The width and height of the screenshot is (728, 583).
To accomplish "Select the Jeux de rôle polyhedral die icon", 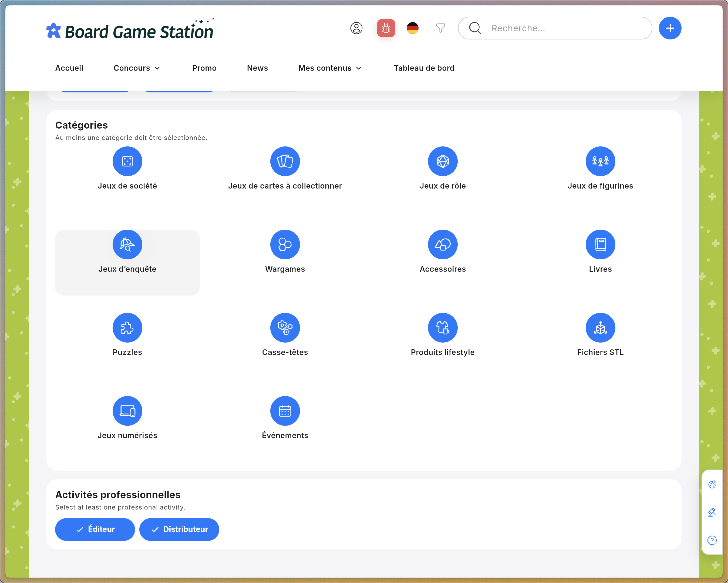I will tap(443, 161).
